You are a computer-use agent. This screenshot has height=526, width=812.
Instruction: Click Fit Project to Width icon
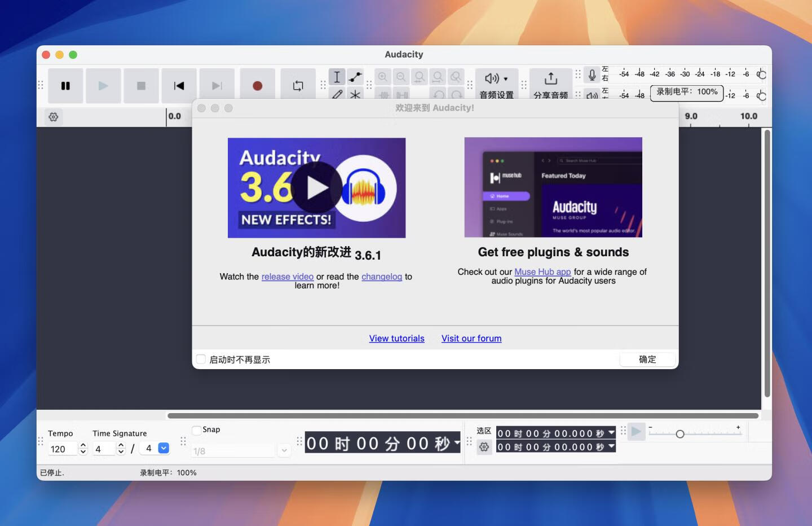click(x=438, y=77)
